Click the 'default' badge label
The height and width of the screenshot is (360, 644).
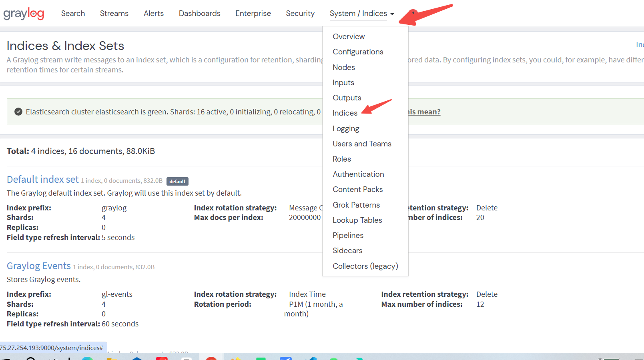coord(177,181)
